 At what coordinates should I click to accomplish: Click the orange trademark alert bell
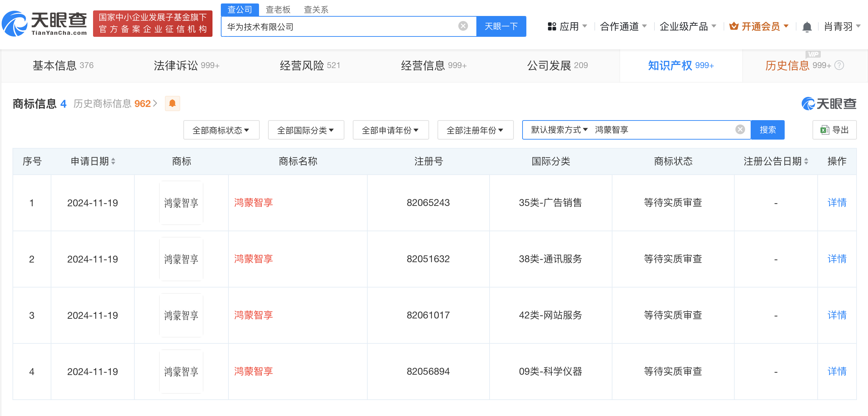coord(172,103)
